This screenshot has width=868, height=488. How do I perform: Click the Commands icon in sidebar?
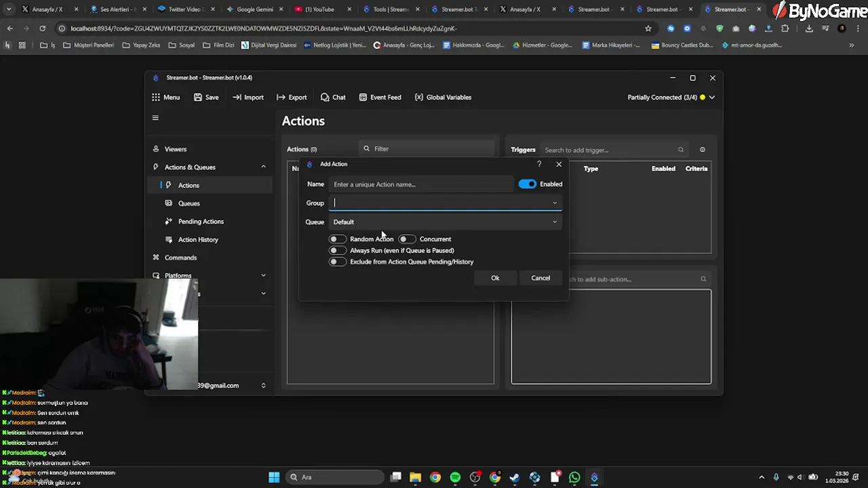pyautogui.click(x=156, y=258)
